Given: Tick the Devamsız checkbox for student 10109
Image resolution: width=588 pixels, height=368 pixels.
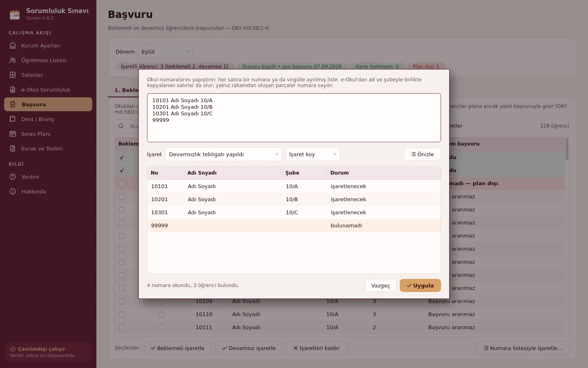Looking at the screenshot, I should [x=161, y=301].
